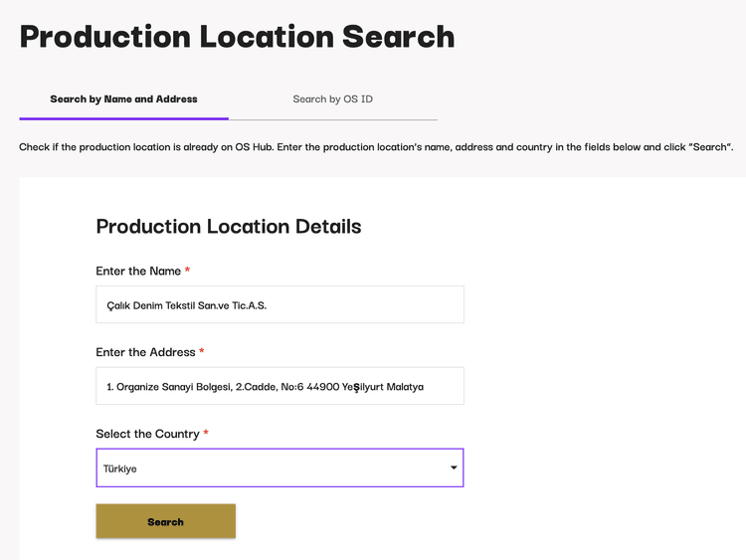Click the "Select the Country" label

pyautogui.click(x=147, y=434)
